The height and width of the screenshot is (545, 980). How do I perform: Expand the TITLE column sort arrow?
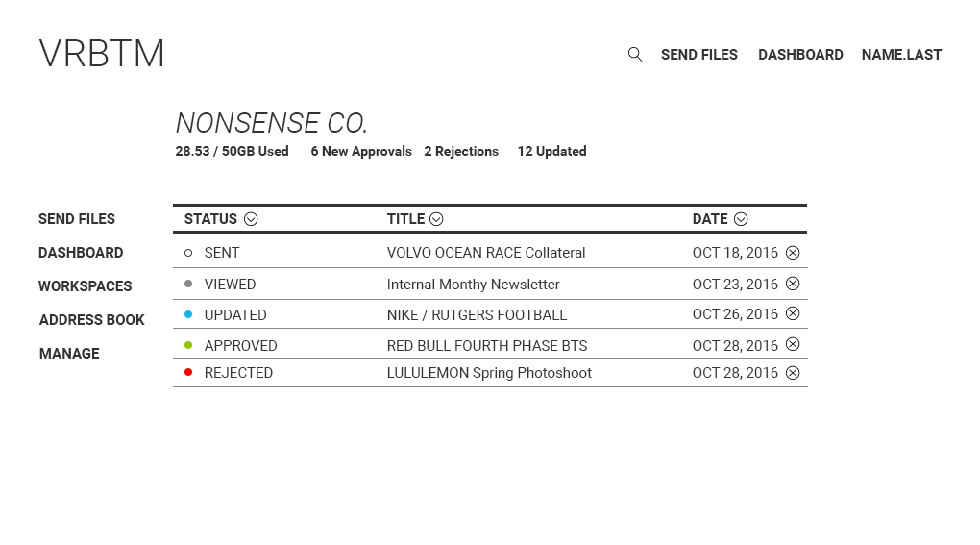436,219
